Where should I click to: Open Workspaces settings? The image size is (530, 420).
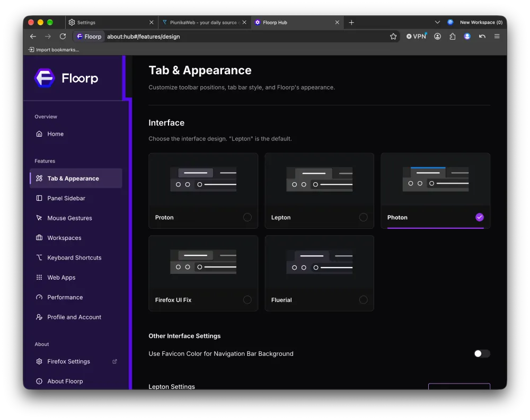(x=76, y=238)
